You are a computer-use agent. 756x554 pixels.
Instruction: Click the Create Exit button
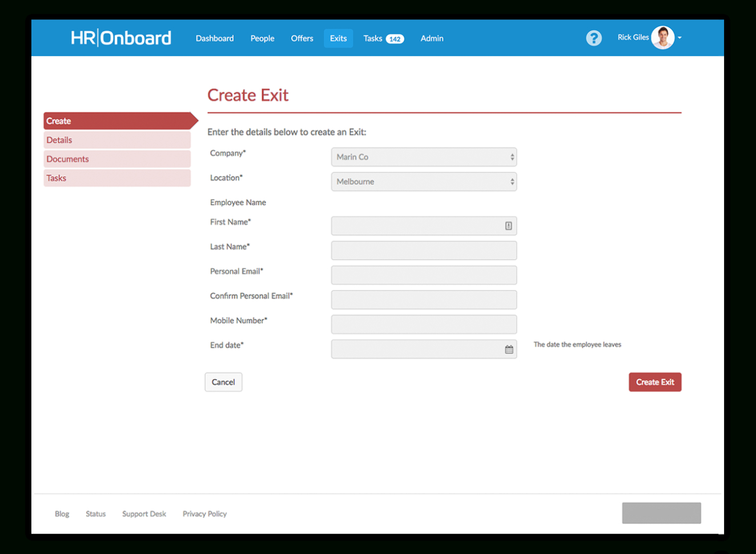(x=655, y=382)
